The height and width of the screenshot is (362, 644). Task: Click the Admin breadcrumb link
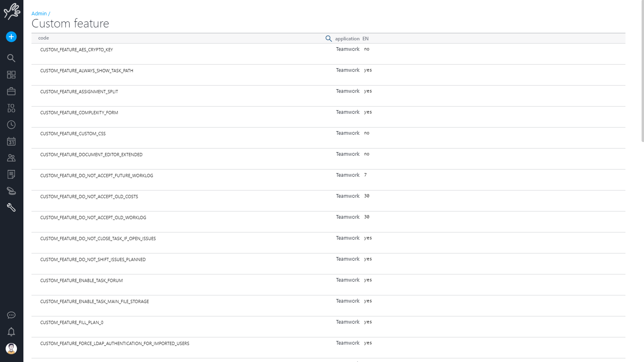tap(39, 14)
